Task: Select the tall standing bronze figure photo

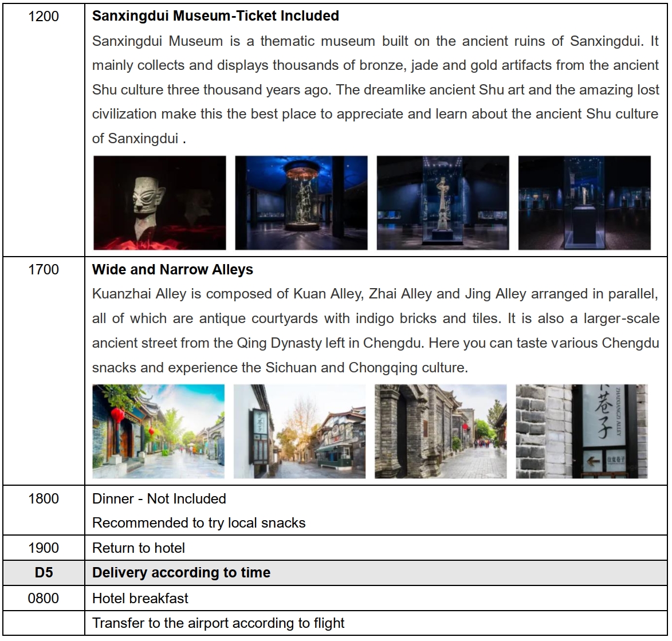Action: (x=443, y=203)
